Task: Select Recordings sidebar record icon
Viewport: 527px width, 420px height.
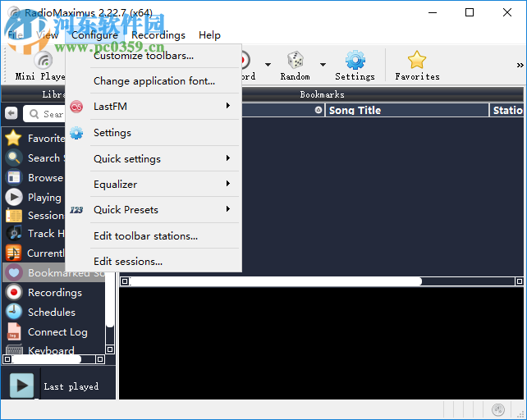Action: point(14,292)
